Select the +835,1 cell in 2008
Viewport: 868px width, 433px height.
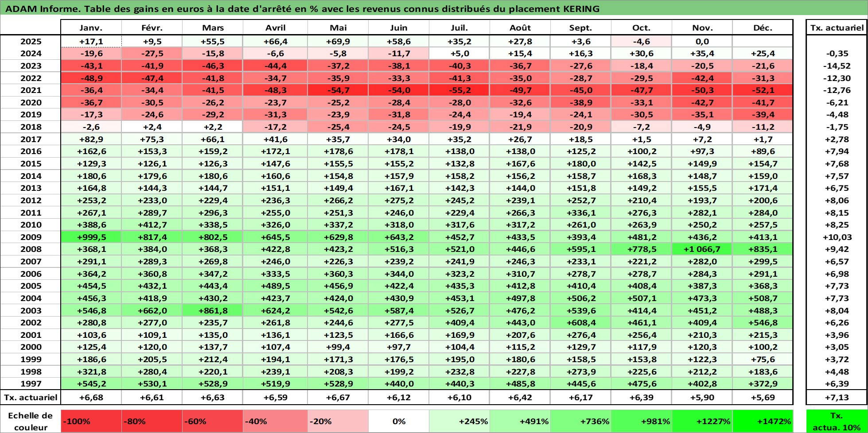(x=763, y=249)
